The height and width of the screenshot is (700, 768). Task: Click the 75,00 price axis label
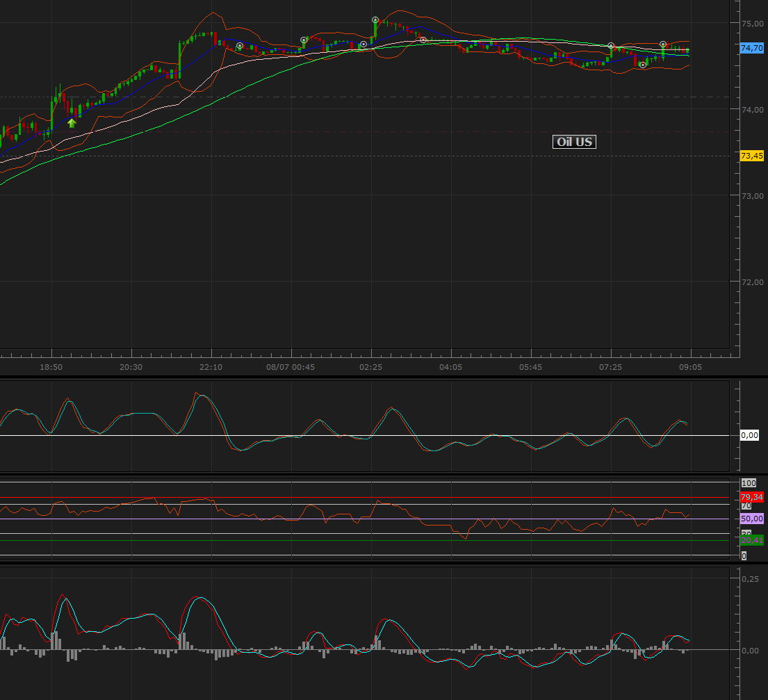click(753, 24)
